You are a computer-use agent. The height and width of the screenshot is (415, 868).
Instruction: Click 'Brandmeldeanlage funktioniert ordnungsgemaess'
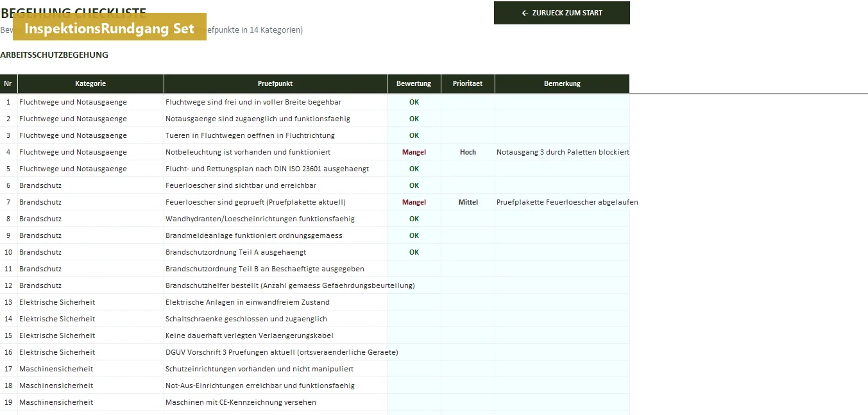254,235
